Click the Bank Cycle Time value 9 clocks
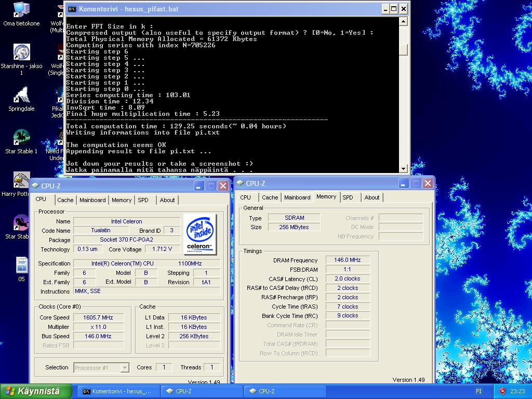 click(x=348, y=315)
